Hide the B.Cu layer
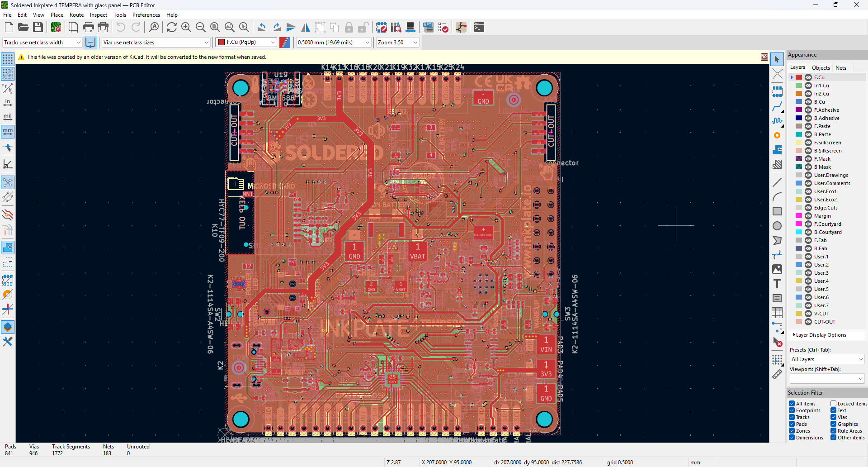This screenshot has width=868, height=467. coord(808,102)
